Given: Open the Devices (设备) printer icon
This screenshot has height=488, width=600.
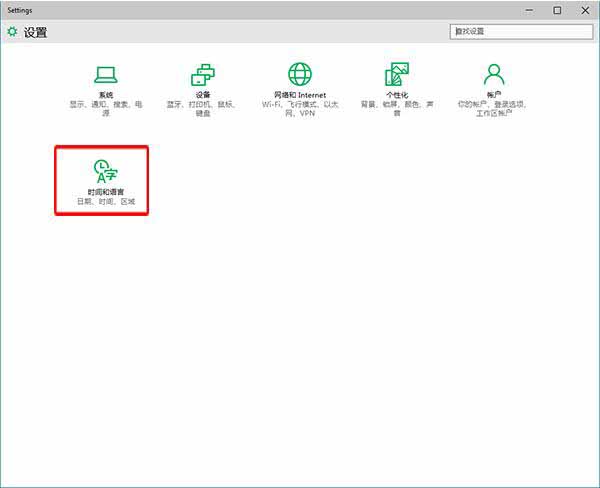Looking at the screenshot, I should click(x=203, y=75).
